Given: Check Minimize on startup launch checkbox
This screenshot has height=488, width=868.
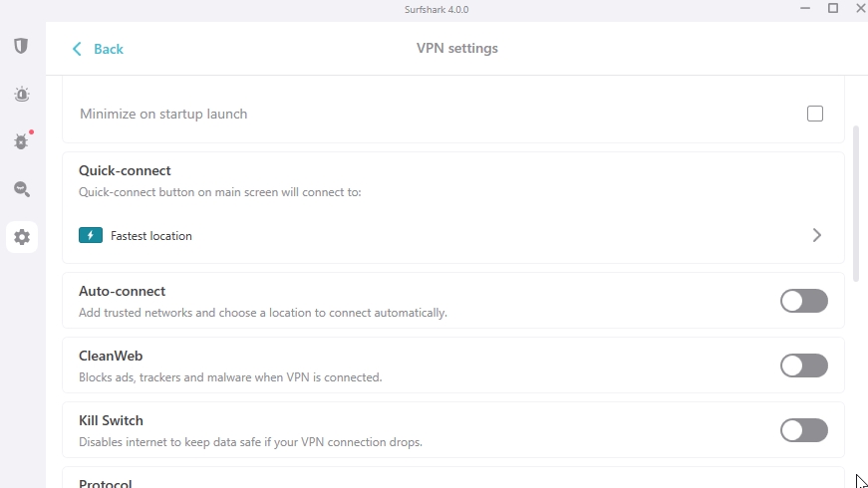Looking at the screenshot, I should [x=815, y=114].
